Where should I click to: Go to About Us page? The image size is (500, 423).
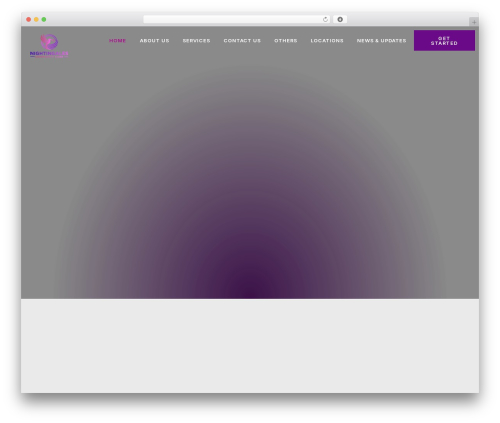pyautogui.click(x=154, y=41)
